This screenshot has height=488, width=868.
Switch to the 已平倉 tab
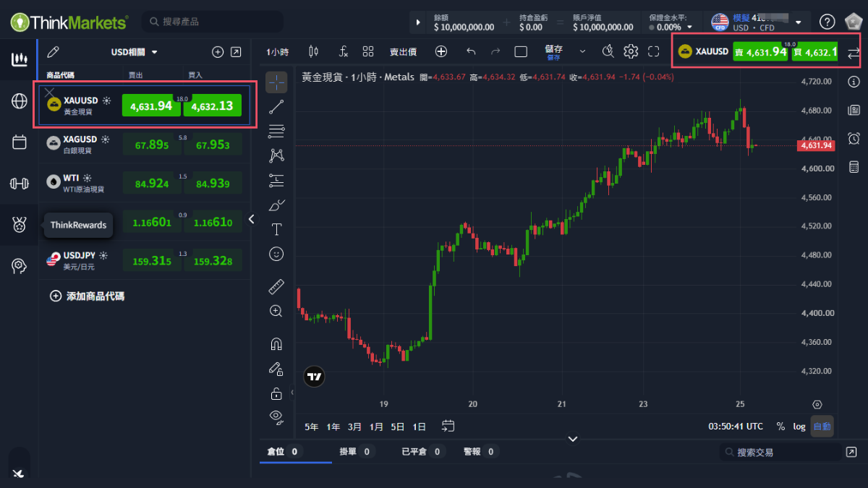pyautogui.click(x=423, y=452)
